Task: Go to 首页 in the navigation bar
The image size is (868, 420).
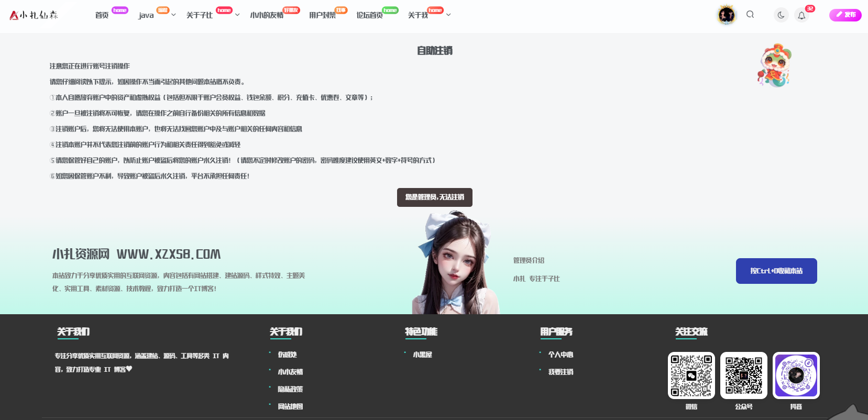Action: (102, 15)
